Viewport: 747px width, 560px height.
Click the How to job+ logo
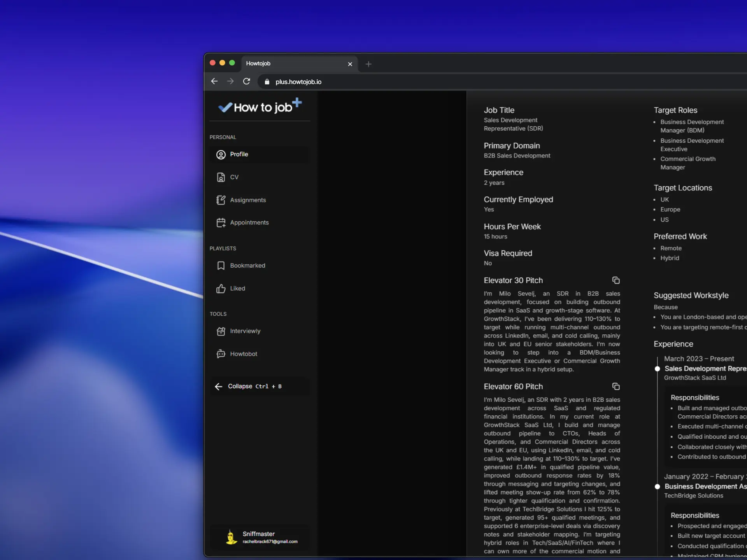coord(260,106)
